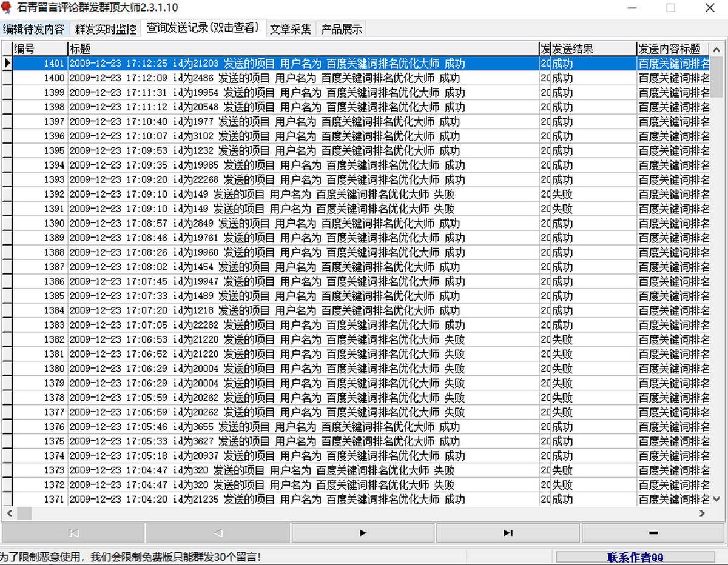Click 联系作者QQ button
Image resolution: width=728 pixels, height=565 pixels.
click(635, 557)
